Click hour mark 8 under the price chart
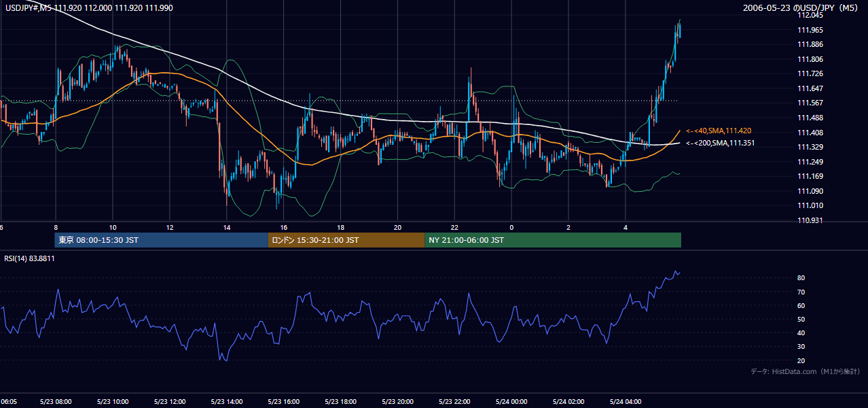 (x=55, y=228)
